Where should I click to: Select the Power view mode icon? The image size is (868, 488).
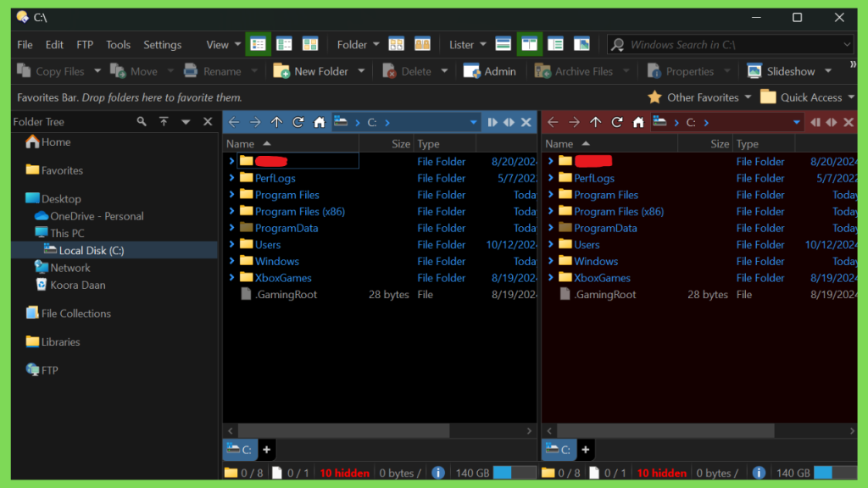284,44
